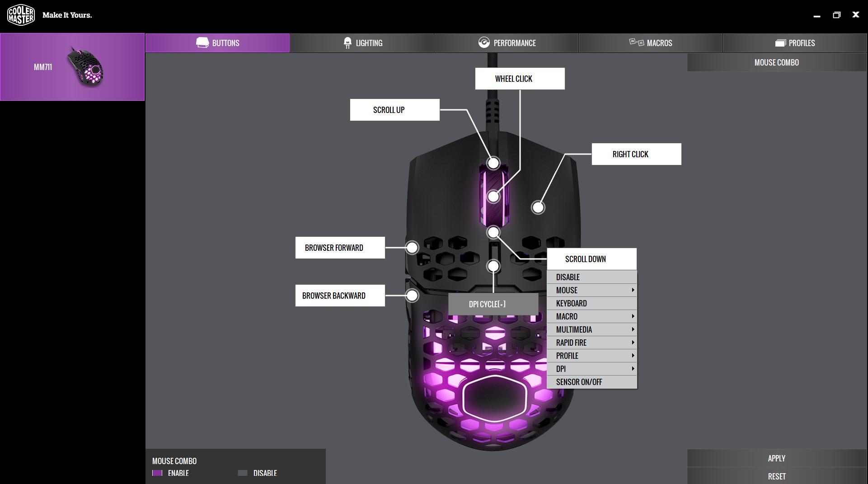The width and height of the screenshot is (868, 484).
Task: Expand the DPI submenu arrow
Action: pos(633,369)
